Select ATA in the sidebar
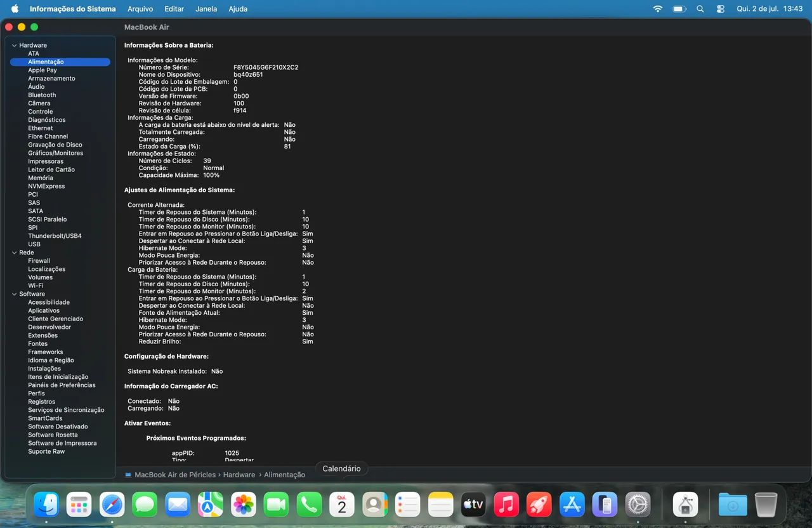 click(x=34, y=54)
